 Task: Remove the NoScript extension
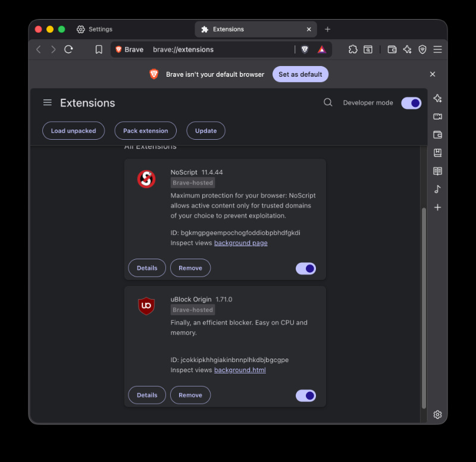click(190, 268)
